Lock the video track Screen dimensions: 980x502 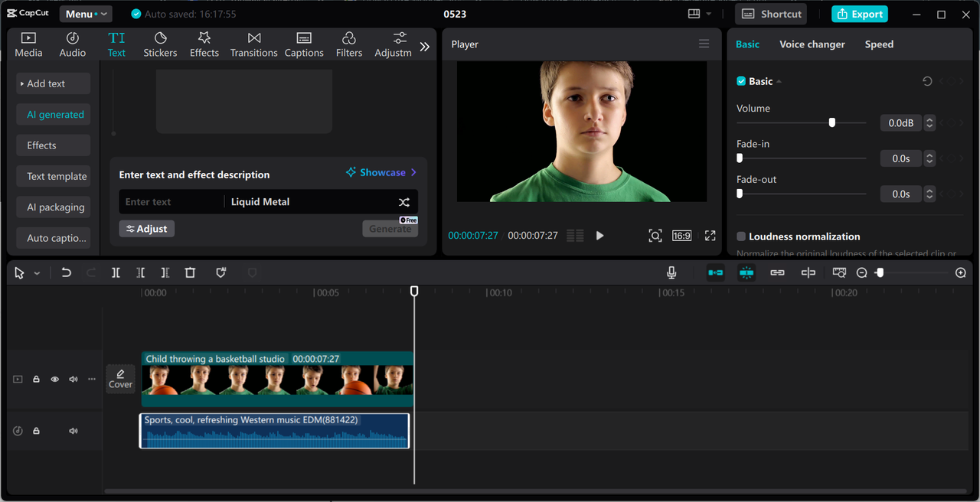click(36, 379)
